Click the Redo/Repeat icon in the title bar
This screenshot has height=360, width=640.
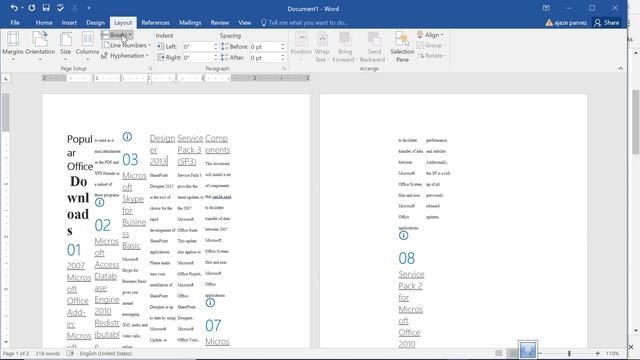(x=32, y=8)
